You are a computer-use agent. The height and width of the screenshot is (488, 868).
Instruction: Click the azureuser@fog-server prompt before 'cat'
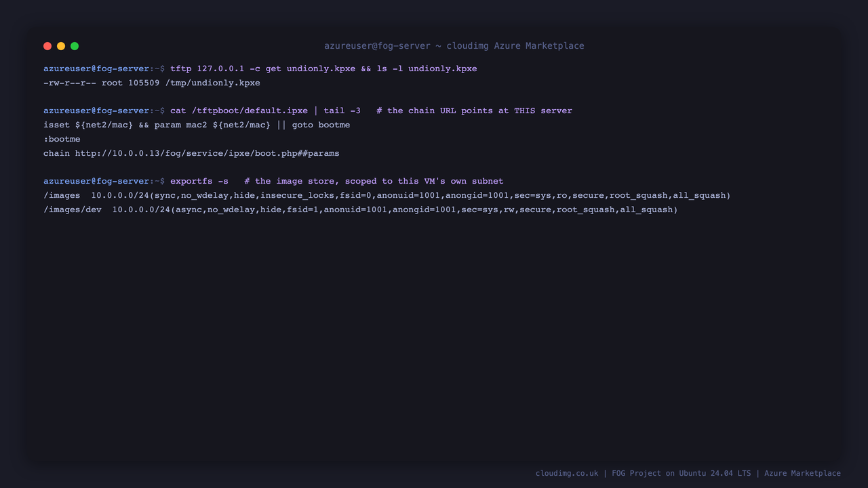104,110
